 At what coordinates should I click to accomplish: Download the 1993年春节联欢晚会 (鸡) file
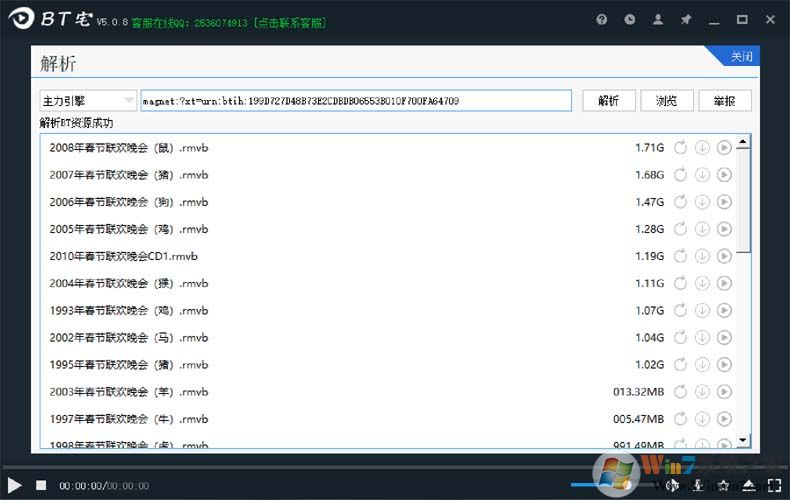pyautogui.click(x=702, y=310)
